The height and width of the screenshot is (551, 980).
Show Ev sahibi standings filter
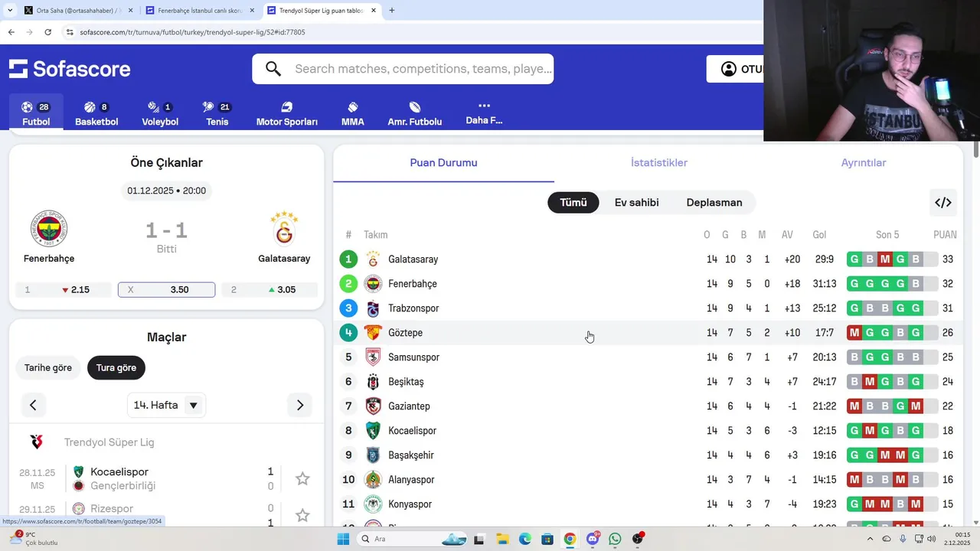click(637, 203)
